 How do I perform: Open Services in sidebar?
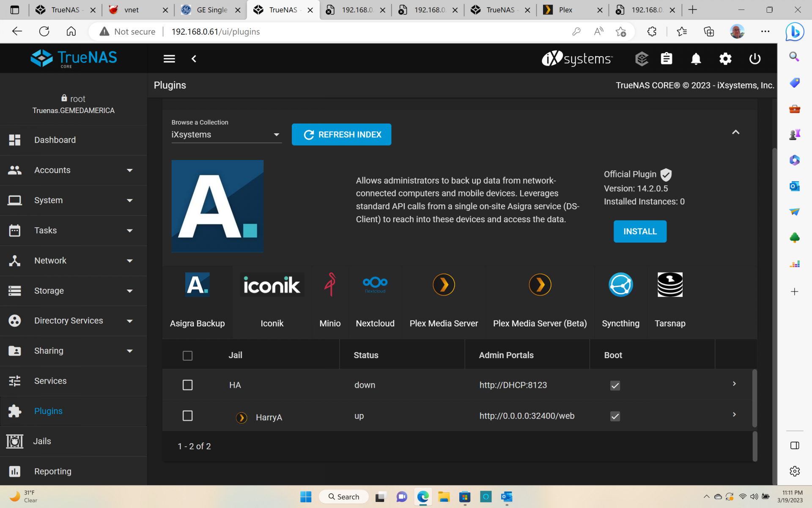point(74,381)
